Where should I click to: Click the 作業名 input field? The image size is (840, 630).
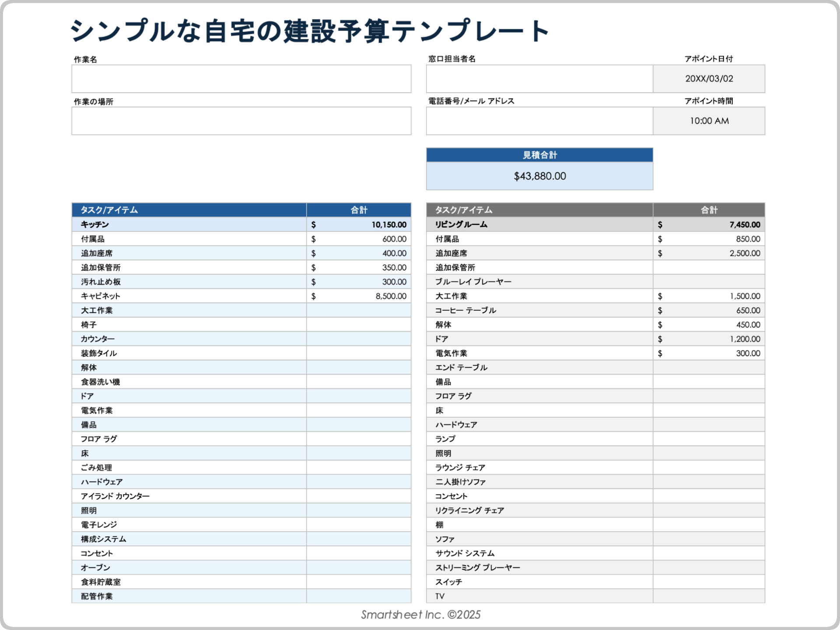(241, 79)
